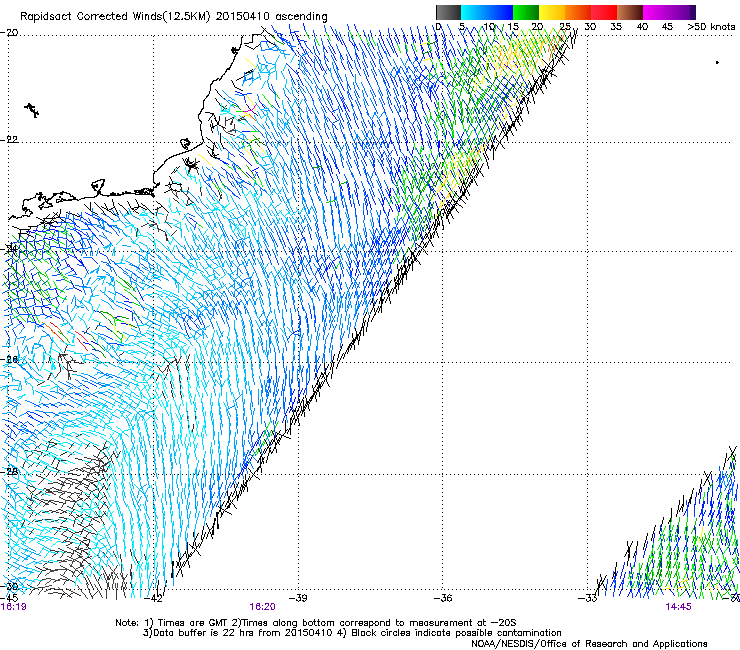The width and height of the screenshot is (740, 650).
Task: Click the '16:20' time label
Action: pos(262,607)
